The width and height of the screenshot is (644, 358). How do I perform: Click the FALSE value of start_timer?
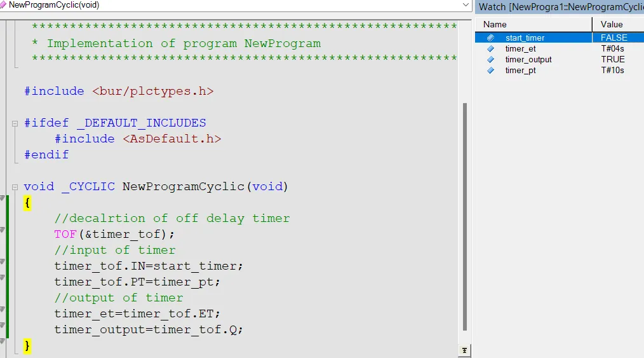[x=614, y=38]
